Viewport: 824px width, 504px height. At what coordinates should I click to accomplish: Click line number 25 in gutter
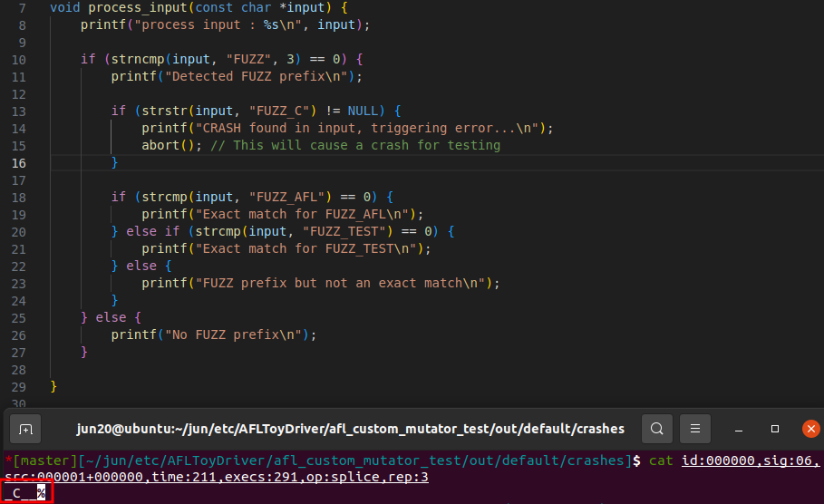click(18, 318)
